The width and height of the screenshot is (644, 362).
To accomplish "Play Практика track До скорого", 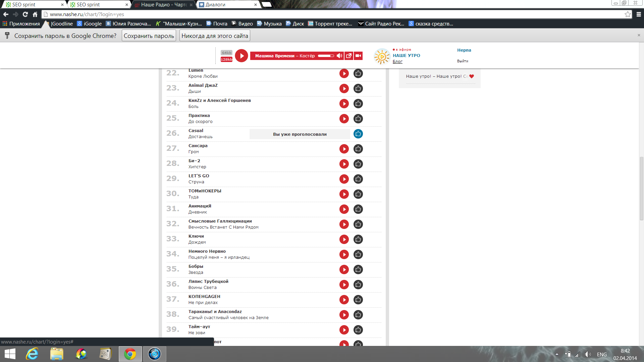I will [344, 119].
